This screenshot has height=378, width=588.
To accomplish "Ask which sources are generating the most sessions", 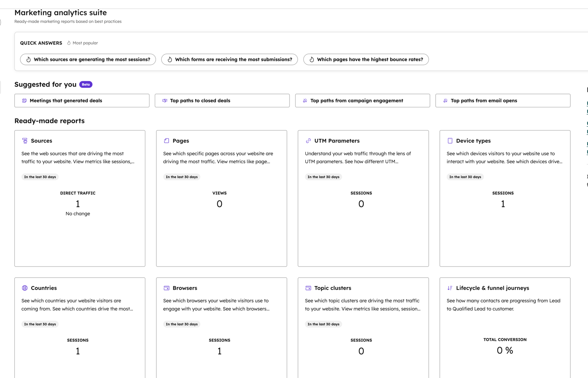I will click(87, 59).
